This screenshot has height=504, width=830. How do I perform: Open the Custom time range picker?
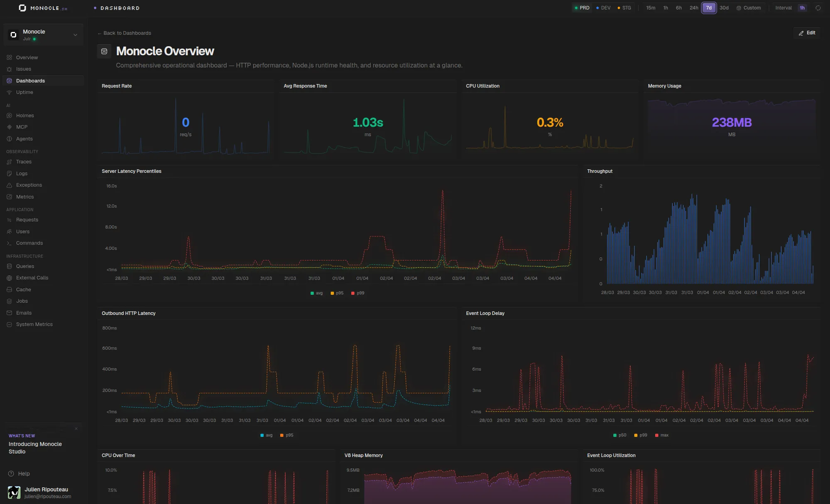[x=749, y=7]
